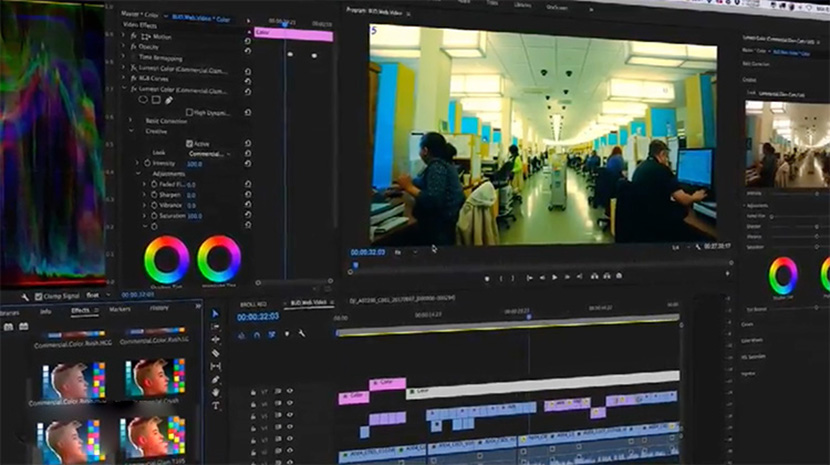Click the Extract button in Program monitor
The height and width of the screenshot is (465, 830).
click(x=607, y=276)
